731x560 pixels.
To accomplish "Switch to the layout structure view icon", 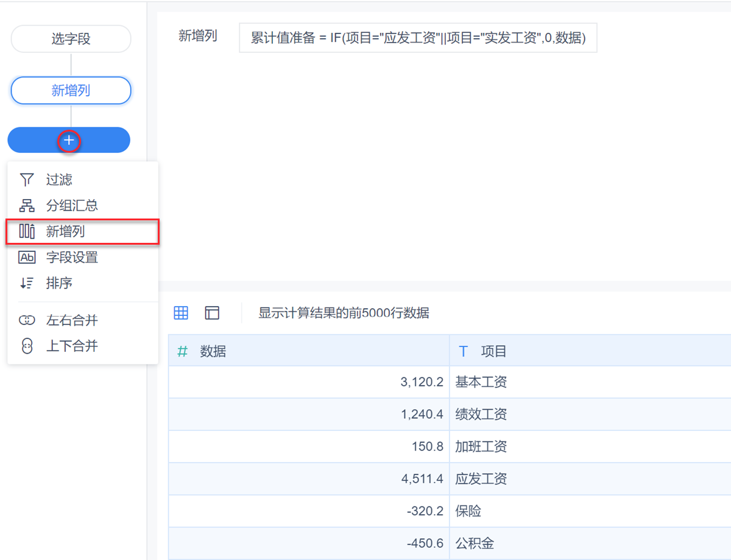I will click(x=212, y=313).
